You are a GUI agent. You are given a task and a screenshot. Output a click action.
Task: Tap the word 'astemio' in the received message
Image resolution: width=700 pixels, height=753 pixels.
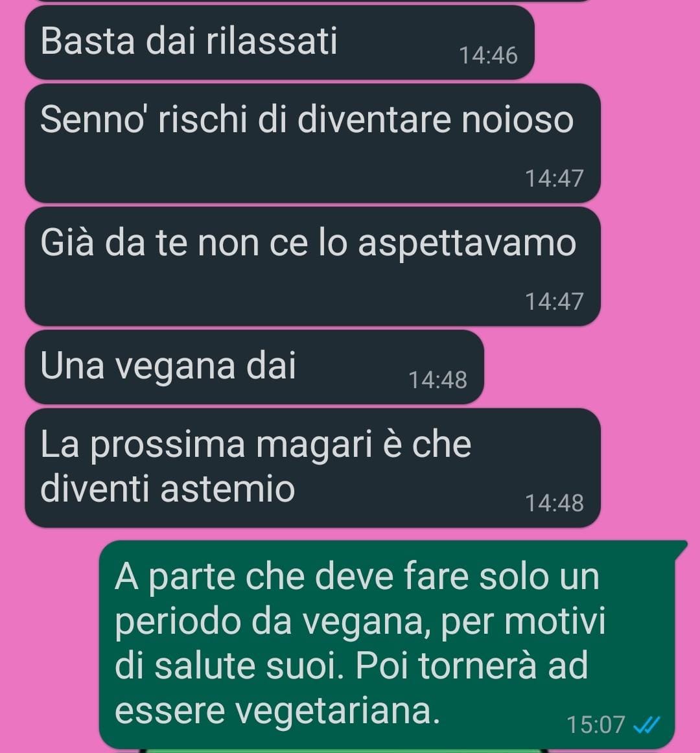(227, 488)
